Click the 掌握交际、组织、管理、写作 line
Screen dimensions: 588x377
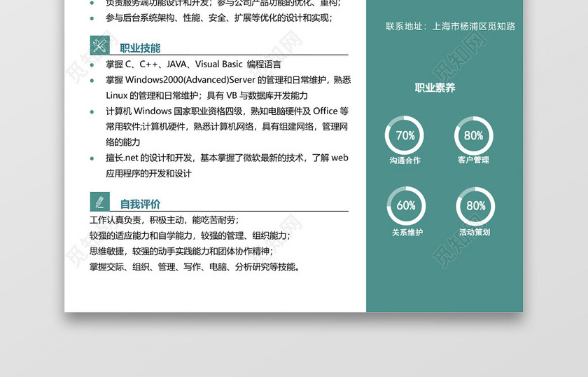tap(195, 267)
